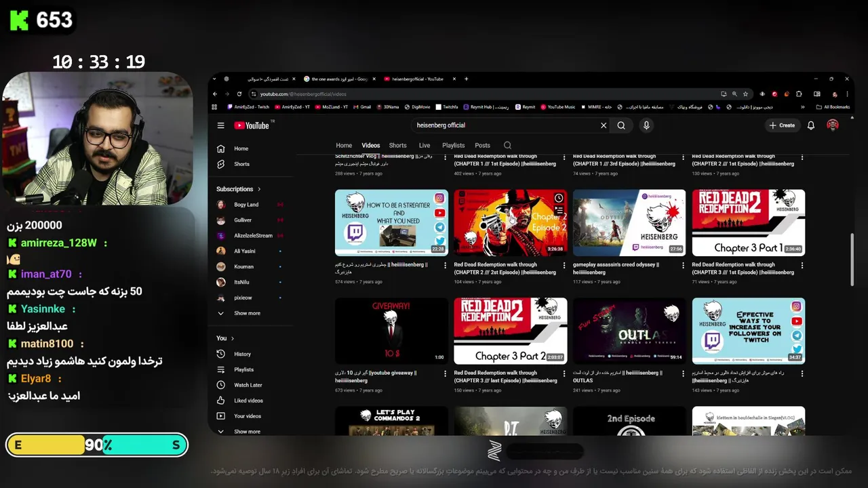The height and width of the screenshot is (488, 868).
Task: Open a new browser tab with plus
Action: pos(466,79)
